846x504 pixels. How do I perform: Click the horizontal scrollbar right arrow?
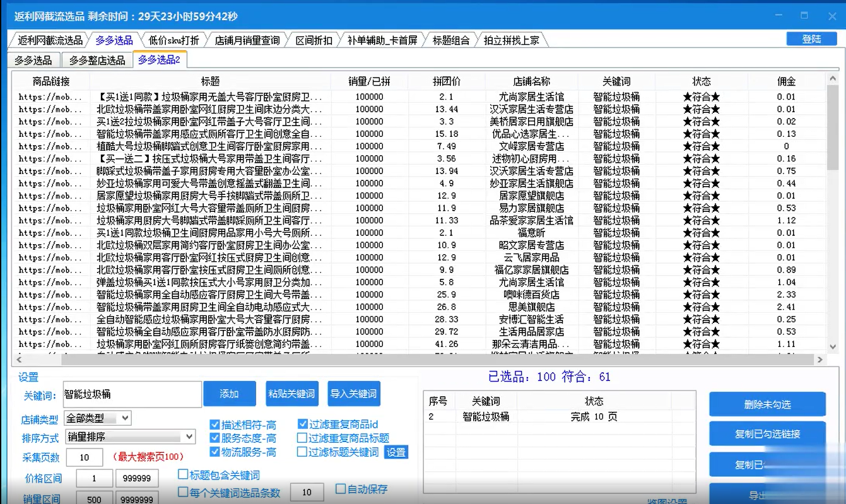pos(820,360)
